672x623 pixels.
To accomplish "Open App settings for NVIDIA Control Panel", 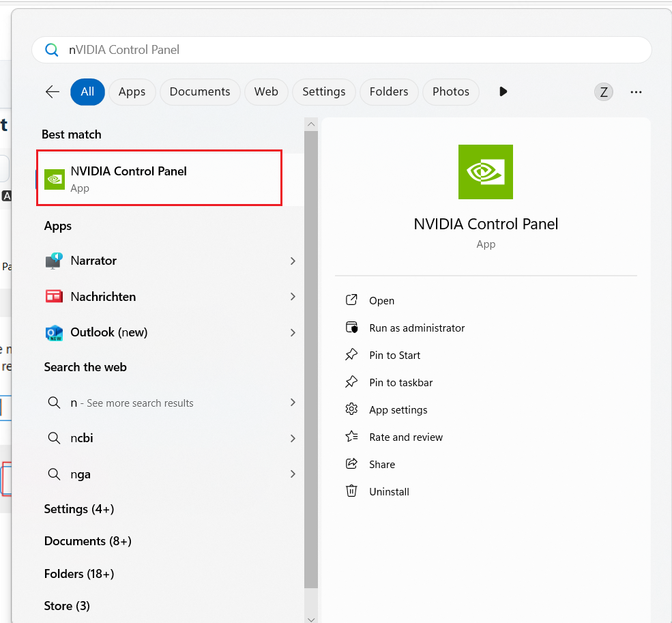I will pyautogui.click(x=398, y=410).
